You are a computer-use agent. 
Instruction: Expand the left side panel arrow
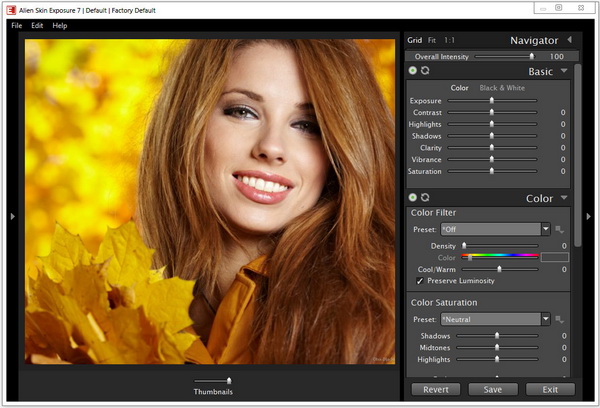(11, 216)
